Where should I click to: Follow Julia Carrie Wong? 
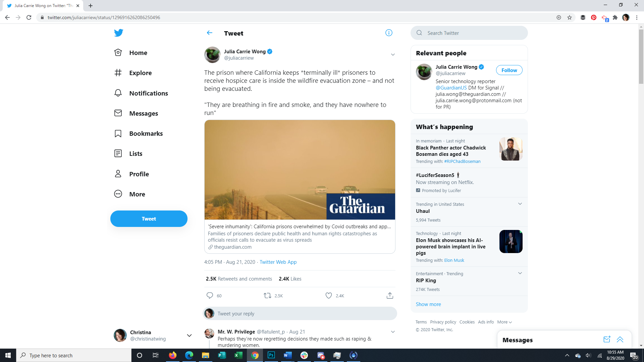pos(509,70)
